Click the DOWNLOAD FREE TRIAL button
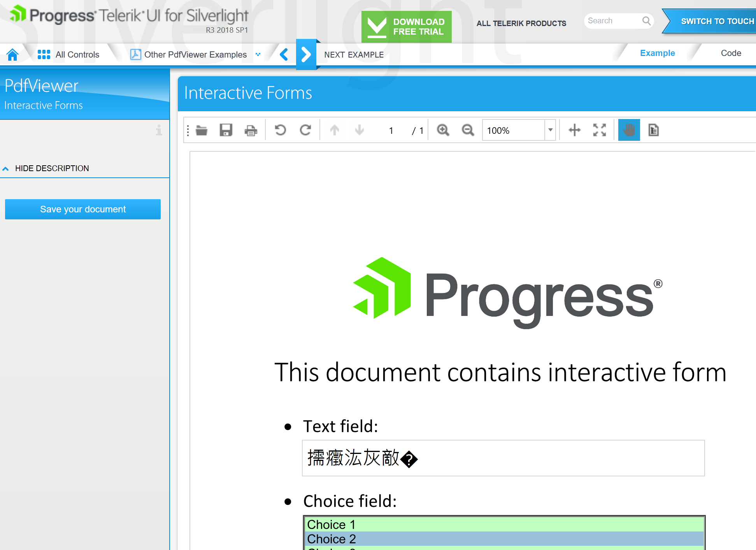 click(x=406, y=27)
